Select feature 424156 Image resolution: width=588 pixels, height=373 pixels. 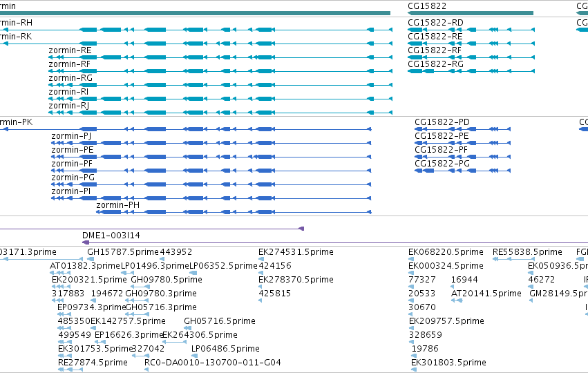[x=275, y=266]
